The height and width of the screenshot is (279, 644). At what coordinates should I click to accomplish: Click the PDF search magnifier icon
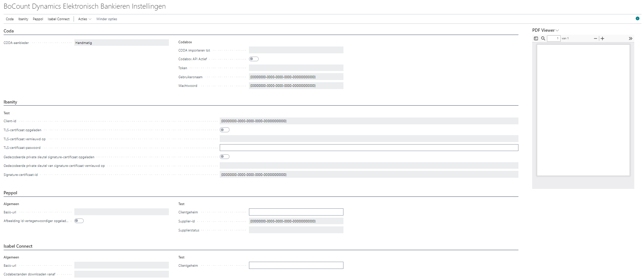pos(543,39)
